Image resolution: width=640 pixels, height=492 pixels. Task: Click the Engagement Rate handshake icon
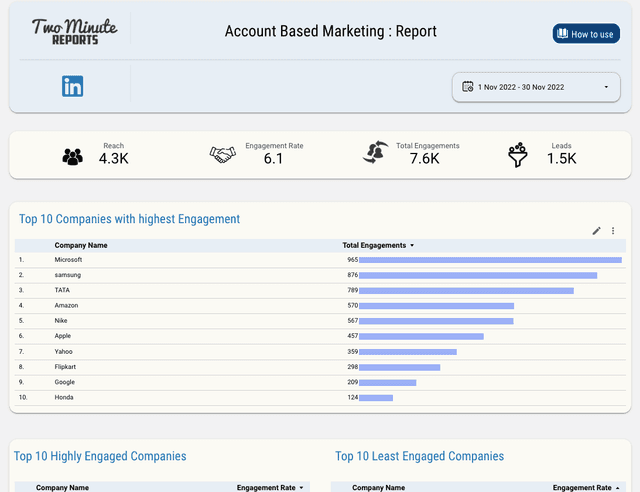click(x=223, y=155)
